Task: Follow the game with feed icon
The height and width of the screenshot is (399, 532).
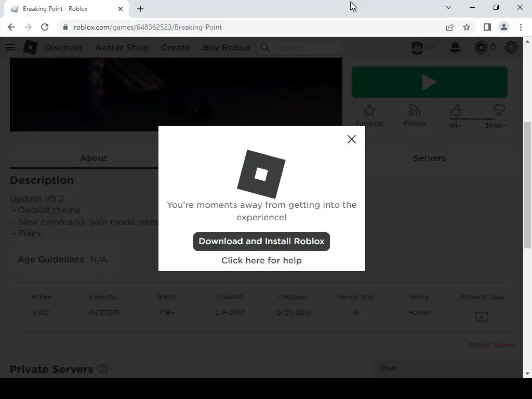Action: (x=414, y=110)
